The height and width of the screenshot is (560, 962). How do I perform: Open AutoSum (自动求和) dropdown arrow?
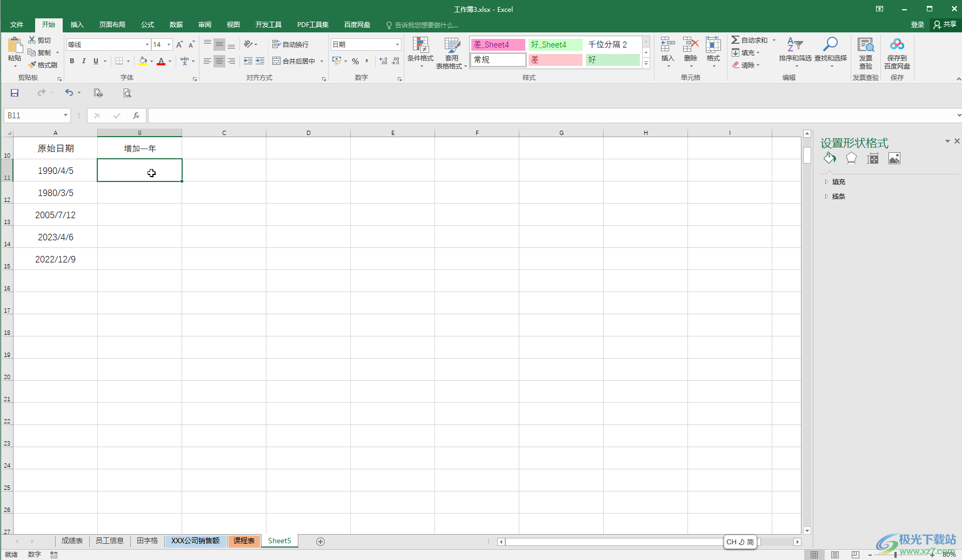coord(774,40)
